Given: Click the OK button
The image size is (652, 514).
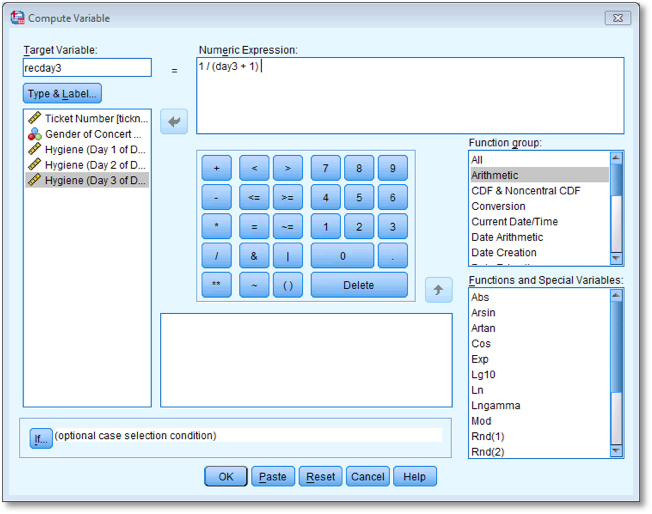Looking at the screenshot, I should point(226,477).
